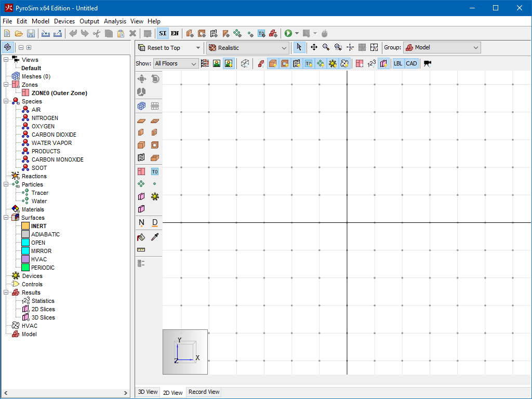Screen dimensions: 532x399
Task: Open the Model menu
Action: click(x=41, y=21)
